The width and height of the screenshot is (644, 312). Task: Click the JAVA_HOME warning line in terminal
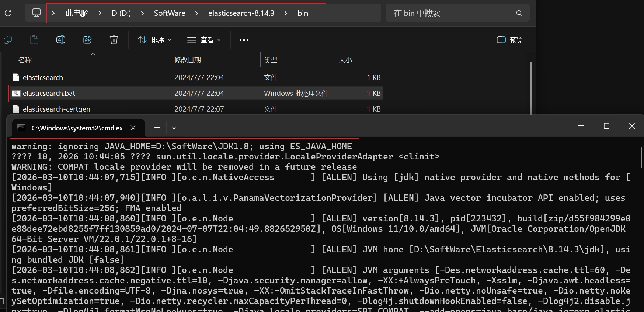point(182,146)
